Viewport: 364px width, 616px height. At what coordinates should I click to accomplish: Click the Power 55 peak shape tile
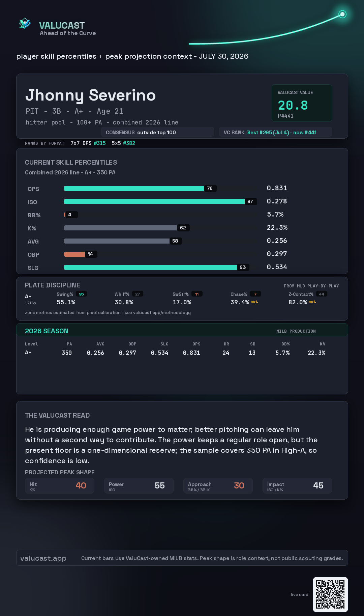pyautogui.click(x=139, y=485)
